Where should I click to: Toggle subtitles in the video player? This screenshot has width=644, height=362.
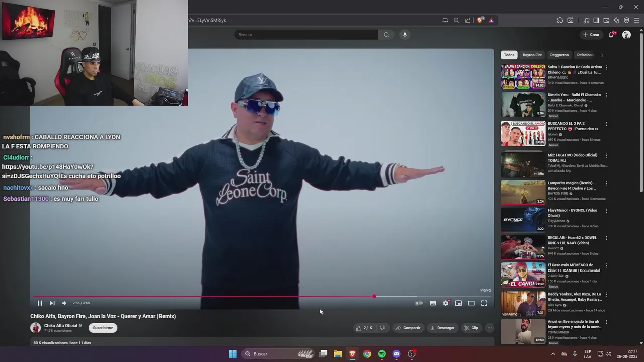433,303
